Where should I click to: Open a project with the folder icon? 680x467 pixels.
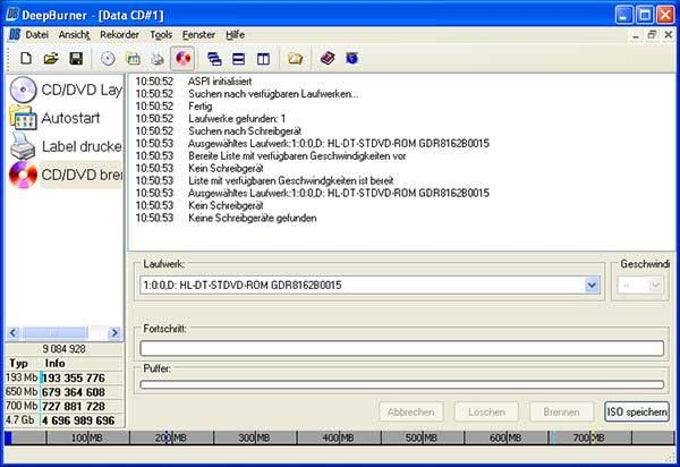[x=51, y=58]
